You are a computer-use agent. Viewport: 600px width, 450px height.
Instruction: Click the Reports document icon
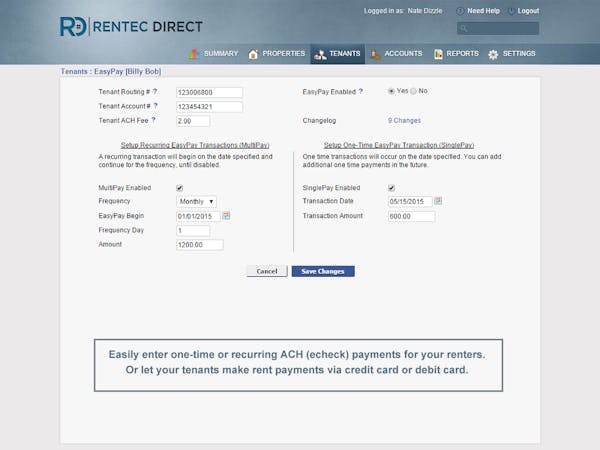(x=438, y=54)
